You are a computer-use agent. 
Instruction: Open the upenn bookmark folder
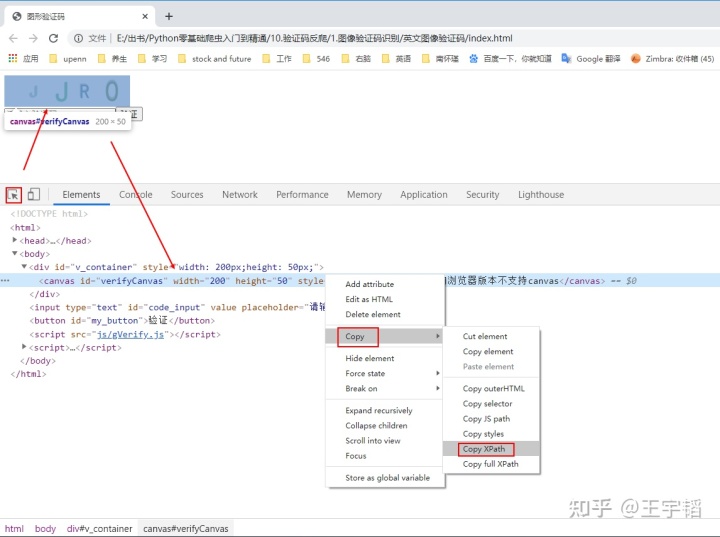coord(68,59)
